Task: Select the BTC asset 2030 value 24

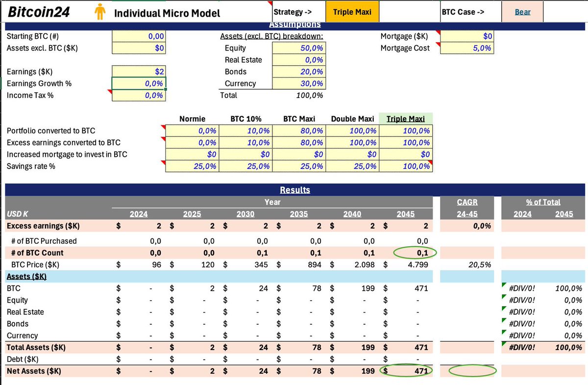Action: coord(245,288)
